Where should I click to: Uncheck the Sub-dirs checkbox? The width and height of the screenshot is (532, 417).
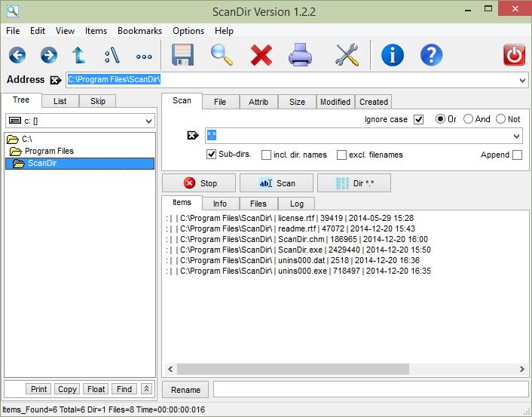(211, 155)
